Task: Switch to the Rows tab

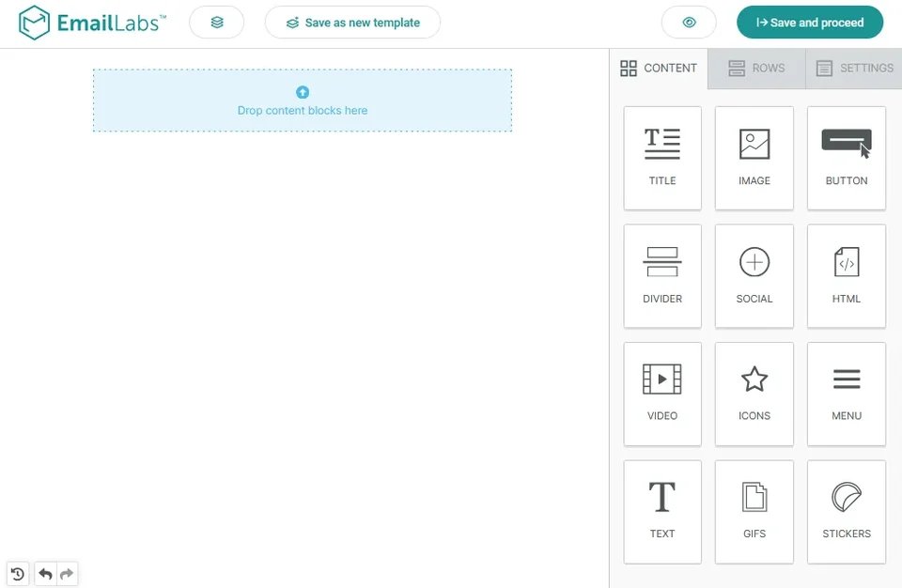Action: pos(756,69)
